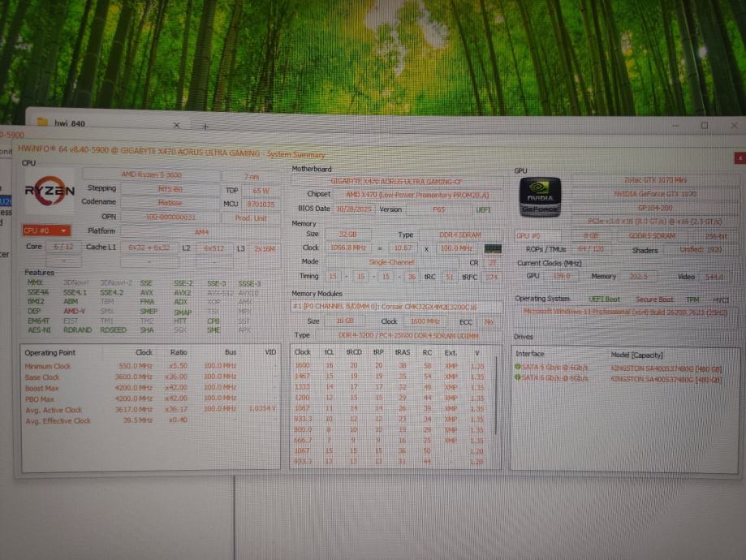Click the Single-Channel mode field

click(391, 262)
